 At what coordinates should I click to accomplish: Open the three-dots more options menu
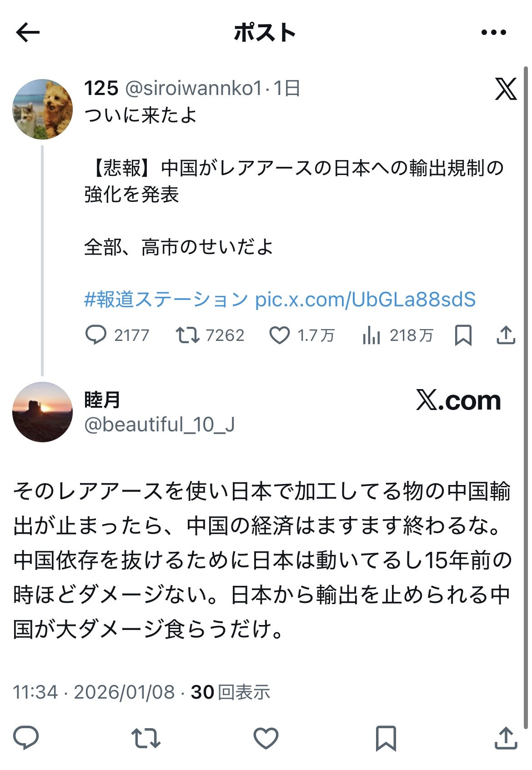(493, 32)
